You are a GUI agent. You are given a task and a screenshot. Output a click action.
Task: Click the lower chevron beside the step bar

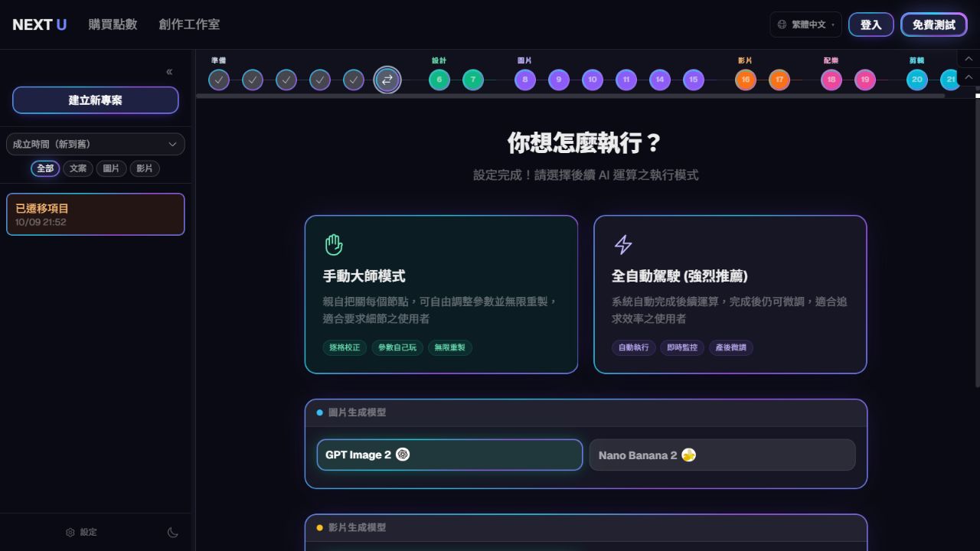pyautogui.click(x=968, y=78)
